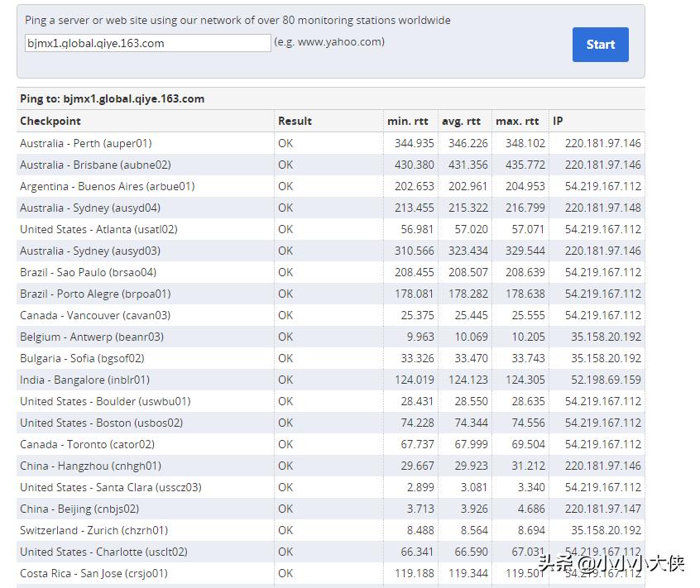Click the blue Start button

pos(600,45)
